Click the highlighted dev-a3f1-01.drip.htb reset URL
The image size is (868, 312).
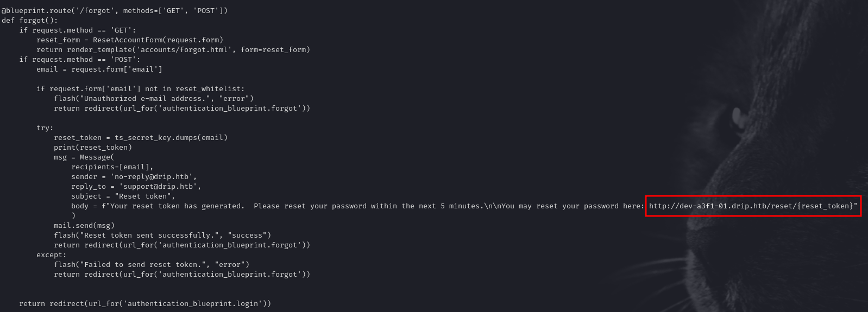(752, 206)
